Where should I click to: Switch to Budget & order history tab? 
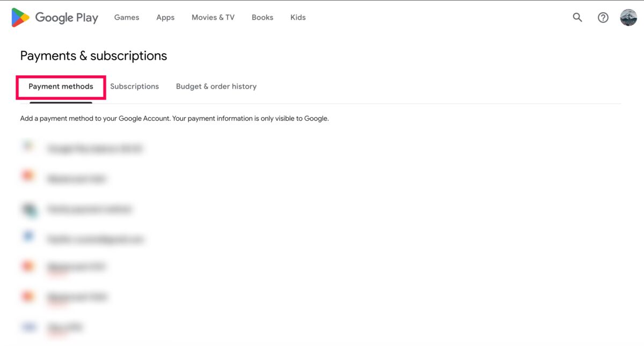(x=216, y=86)
